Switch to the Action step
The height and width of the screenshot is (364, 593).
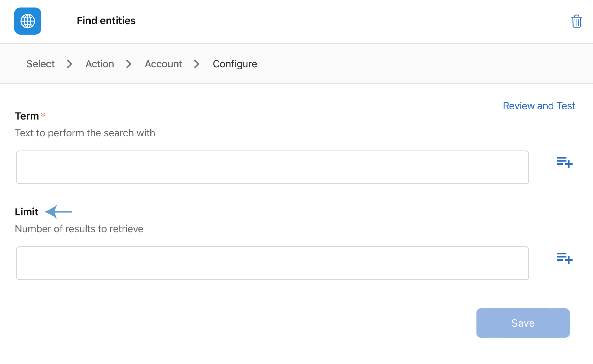pyautogui.click(x=100, y=64)
